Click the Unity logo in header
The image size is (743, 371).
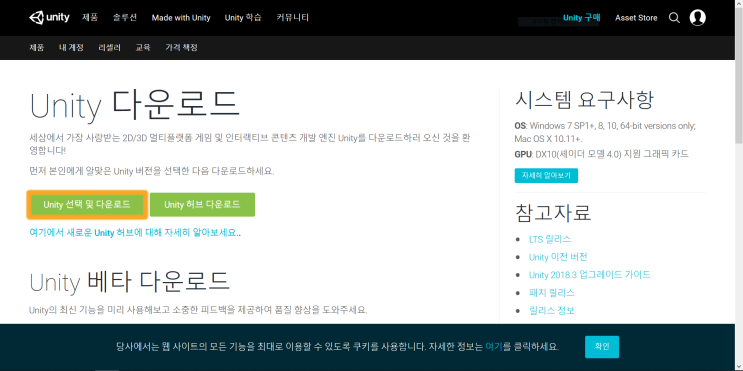point(49,18)
